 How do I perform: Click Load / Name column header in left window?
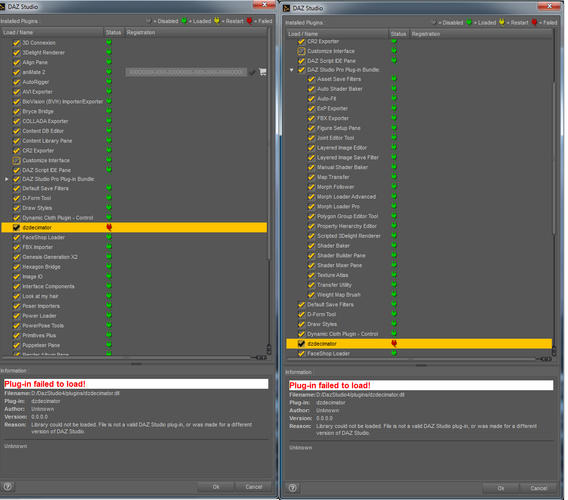coord(52,32)
